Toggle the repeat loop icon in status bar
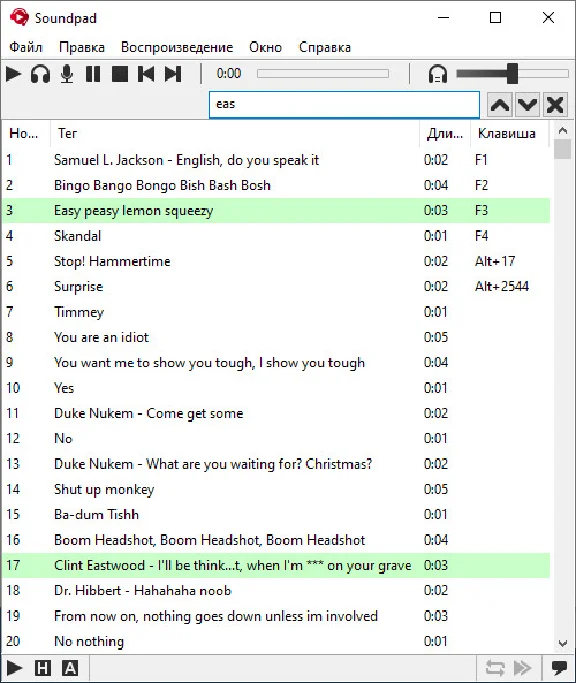Screen dimensions: 576x683 (495, 668)
